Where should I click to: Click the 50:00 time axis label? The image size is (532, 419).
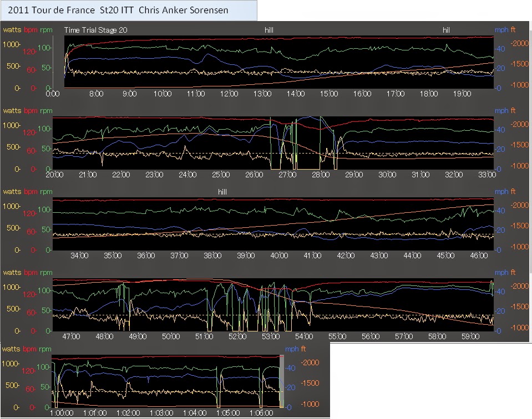171,336
